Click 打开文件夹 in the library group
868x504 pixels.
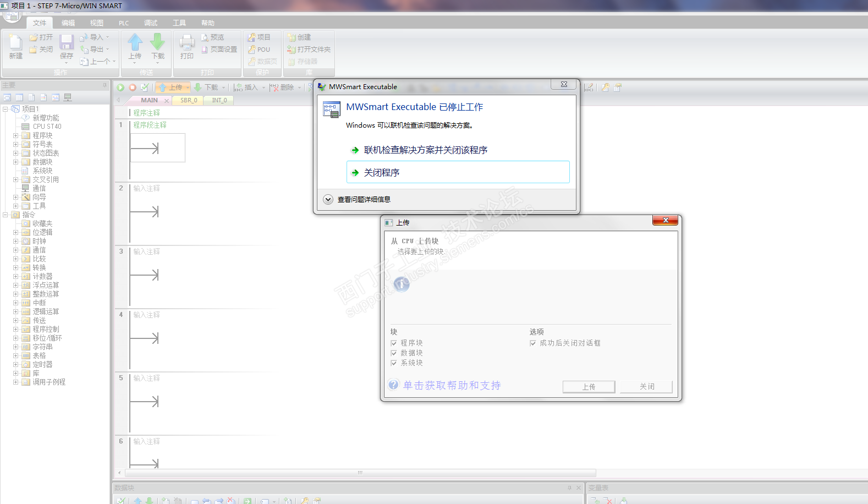pos(309,50)
